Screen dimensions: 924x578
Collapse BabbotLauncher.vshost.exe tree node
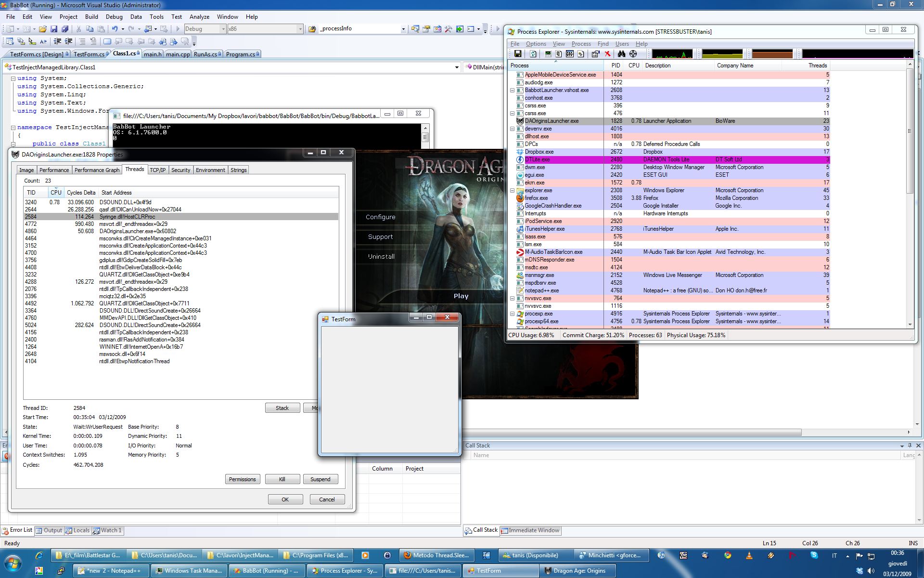coord(512,90)
